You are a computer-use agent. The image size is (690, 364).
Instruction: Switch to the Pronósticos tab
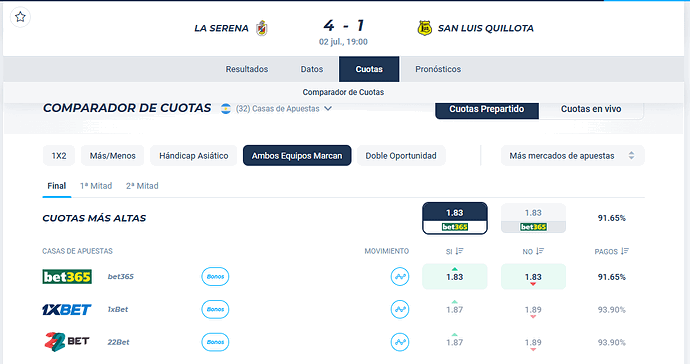click(x=438, y=69)
